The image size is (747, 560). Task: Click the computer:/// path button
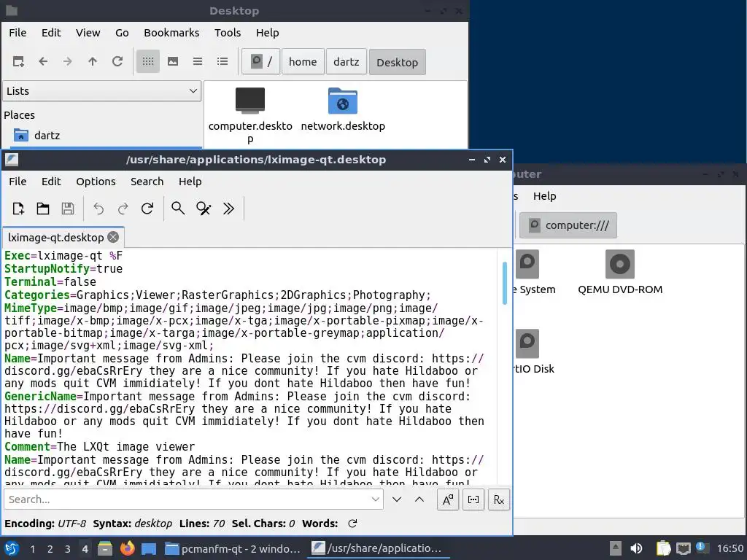coord(568,225)
